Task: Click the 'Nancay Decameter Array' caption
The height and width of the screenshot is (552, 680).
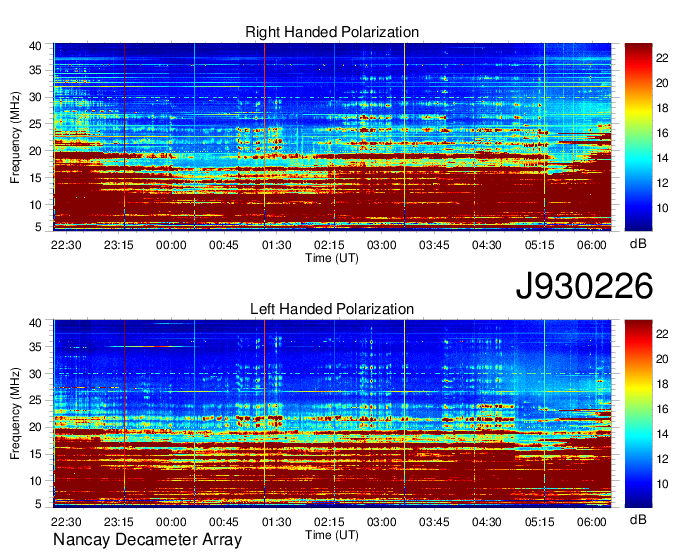Action: point(147,540)
